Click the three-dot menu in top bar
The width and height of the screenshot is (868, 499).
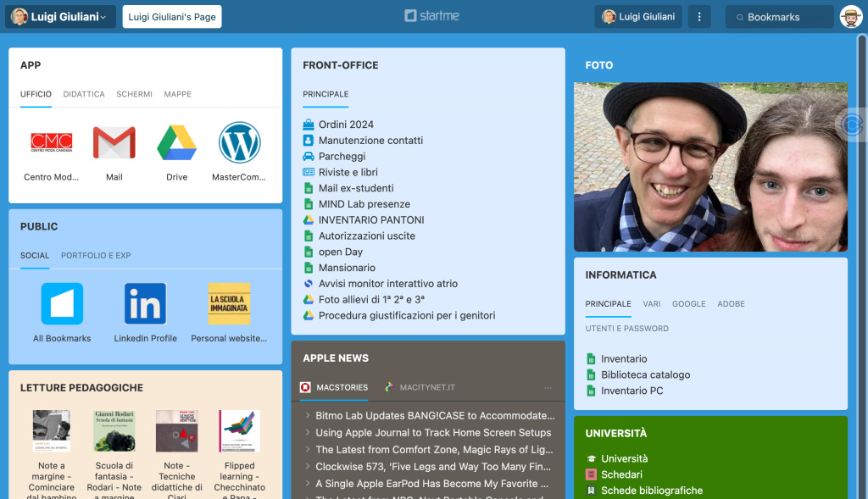[x=699, y=17]
